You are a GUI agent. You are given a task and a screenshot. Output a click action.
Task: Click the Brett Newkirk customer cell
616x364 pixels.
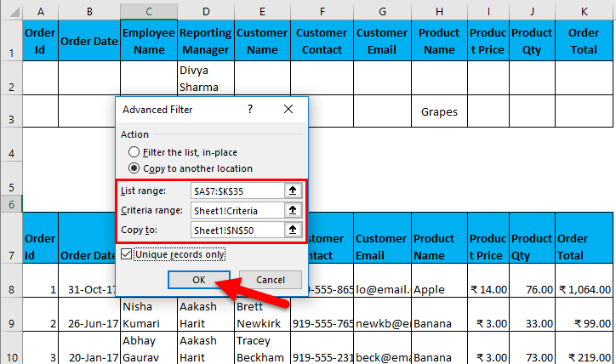pos(262,314)
